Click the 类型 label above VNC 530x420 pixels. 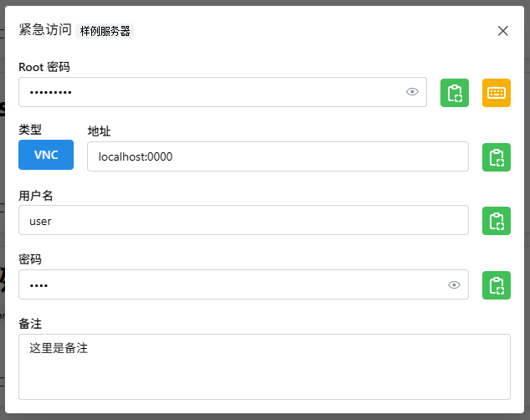tap(30, 130)
